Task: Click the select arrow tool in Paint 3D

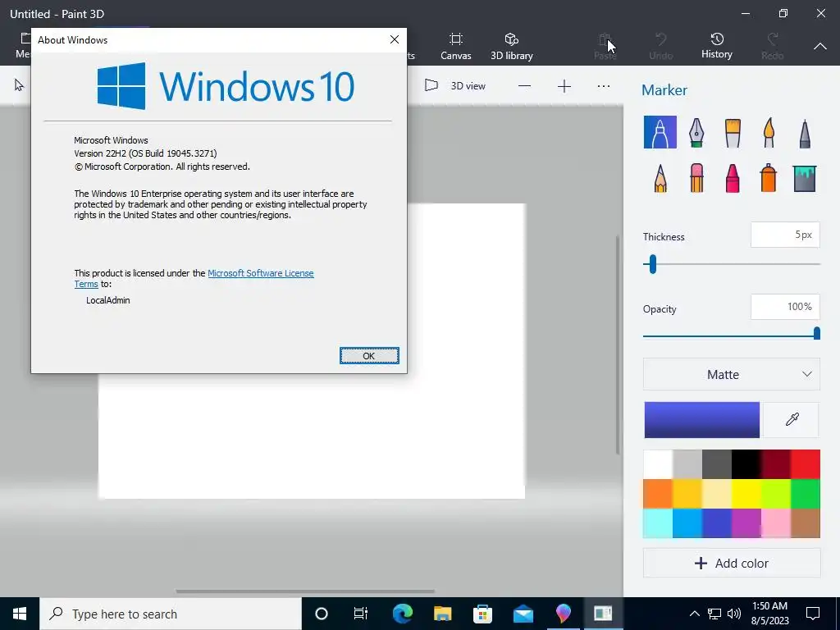Action: (x=19, y=85)
